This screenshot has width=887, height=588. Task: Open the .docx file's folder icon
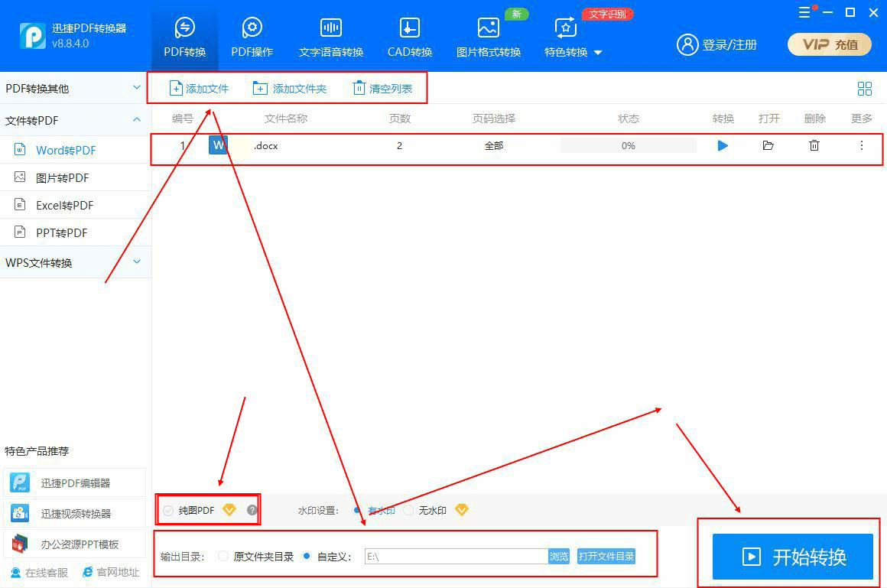tap(768, 145)
